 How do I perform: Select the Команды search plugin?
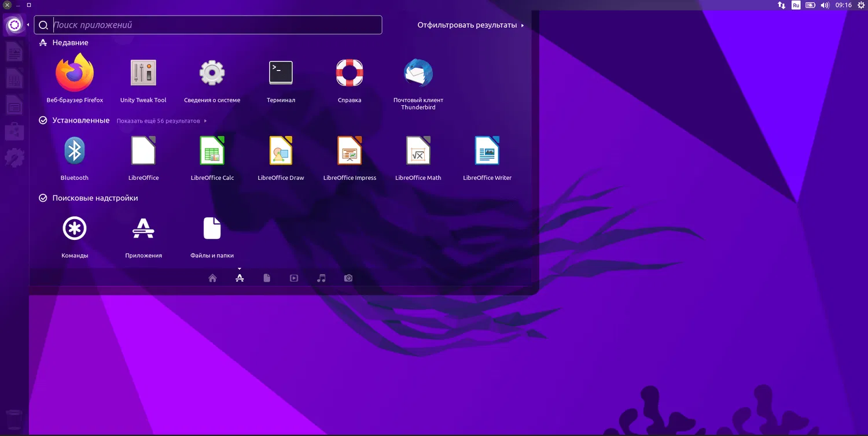point(75,228)
